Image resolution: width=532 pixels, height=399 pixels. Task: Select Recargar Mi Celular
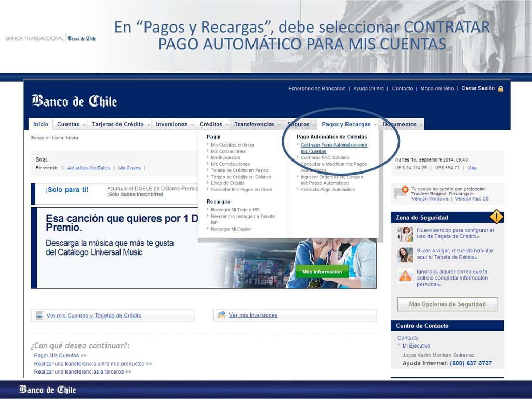tap(231, 229)
